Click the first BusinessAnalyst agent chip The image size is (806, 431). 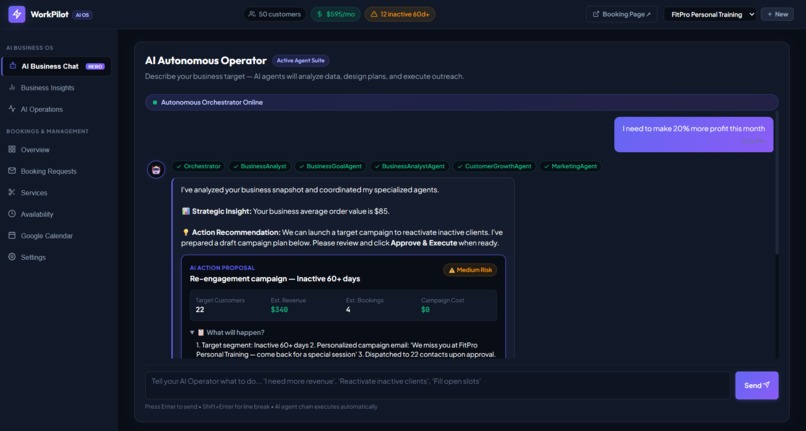[x=260, y=166]
